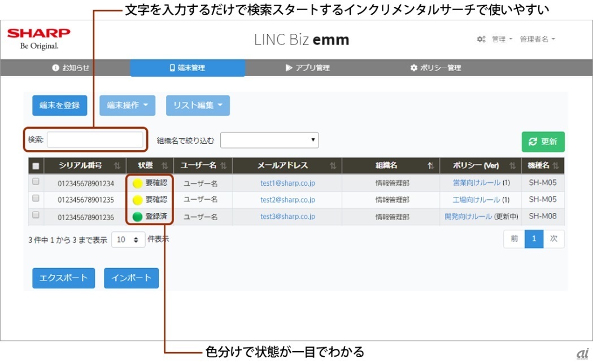The image size is (593, 364).
Task: Go to next page with 次
Action: click(x=553, y=239)
